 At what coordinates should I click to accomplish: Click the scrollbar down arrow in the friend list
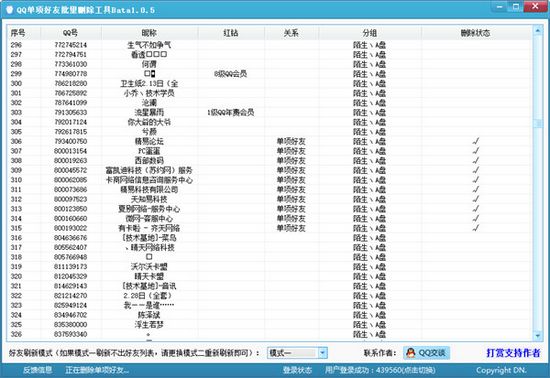pyautogui.click(x=537, y=336)
